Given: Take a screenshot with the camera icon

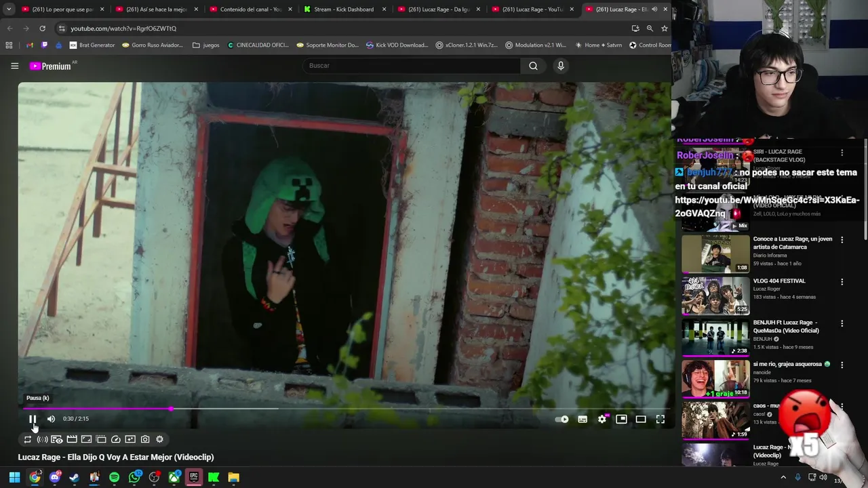Looking at the screenshot, I should (x=145, y=439).
